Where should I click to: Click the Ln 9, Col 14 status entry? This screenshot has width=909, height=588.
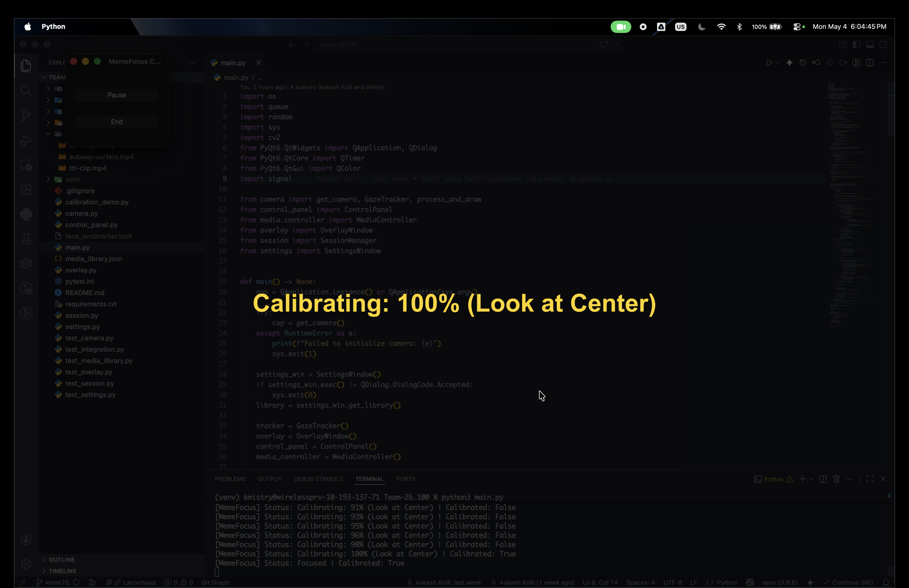(x=600, y=582)
